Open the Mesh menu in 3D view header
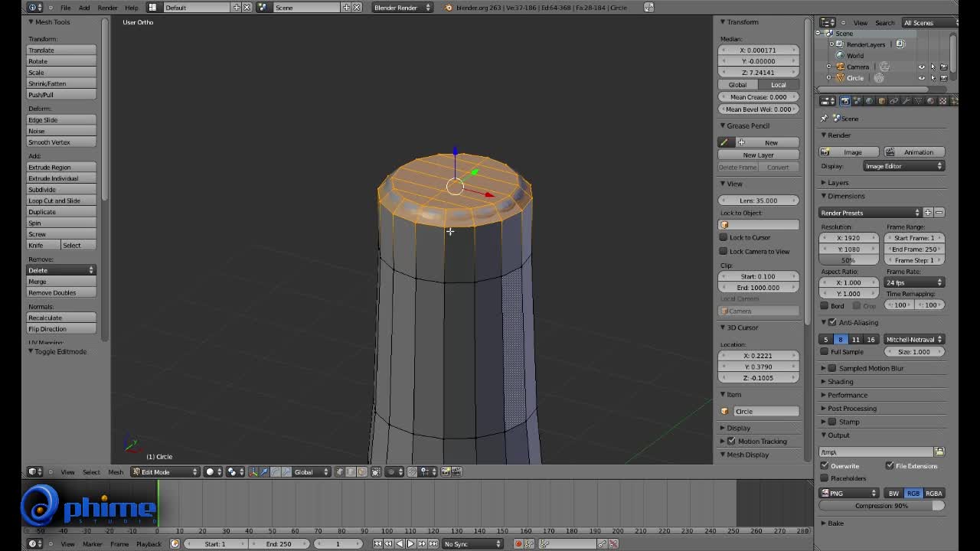Image resolution: width=980 pixels, height=551 pixels. pos(116,471)
